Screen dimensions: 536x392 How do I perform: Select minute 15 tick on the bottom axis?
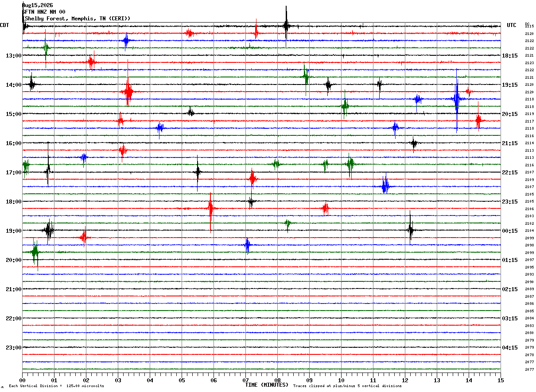pos(501,380)
